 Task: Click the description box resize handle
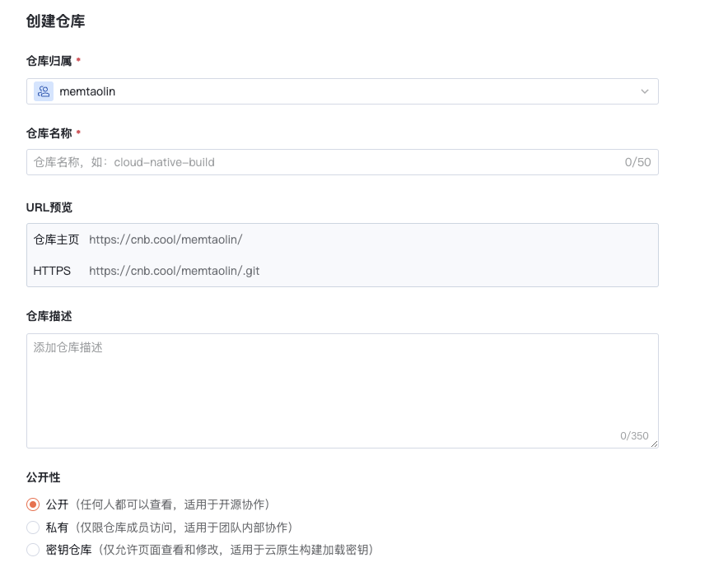click(654, 444)
